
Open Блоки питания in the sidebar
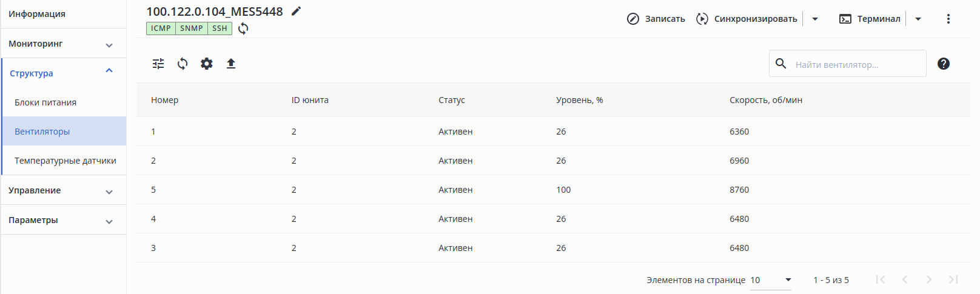pos(45,102)
